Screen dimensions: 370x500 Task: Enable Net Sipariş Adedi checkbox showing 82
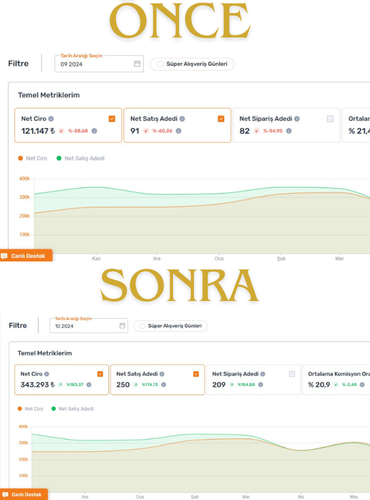click(330, 119)
